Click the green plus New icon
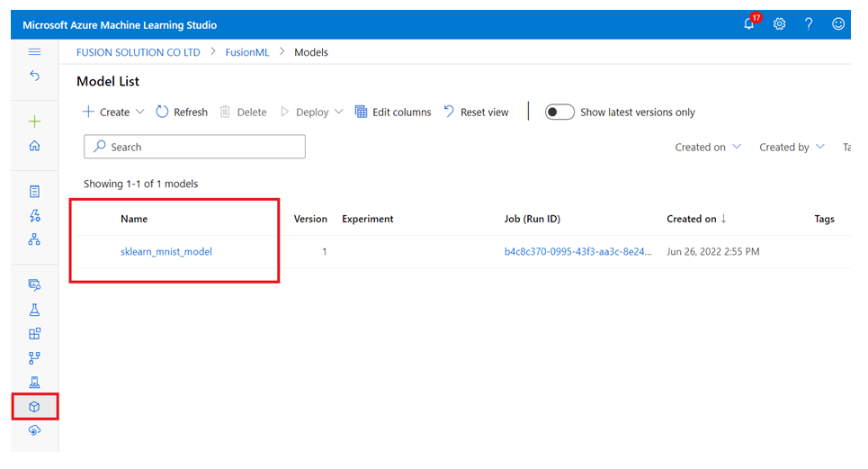 (34, 122)
